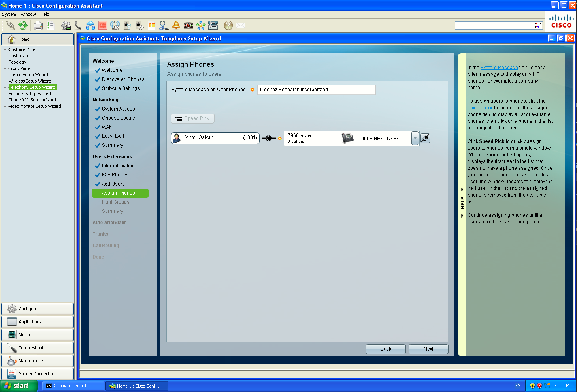Go to the Discovered Phones wizard step
Image resolution: width=577 pixels, height=392 pixels.
click(123, 79)
